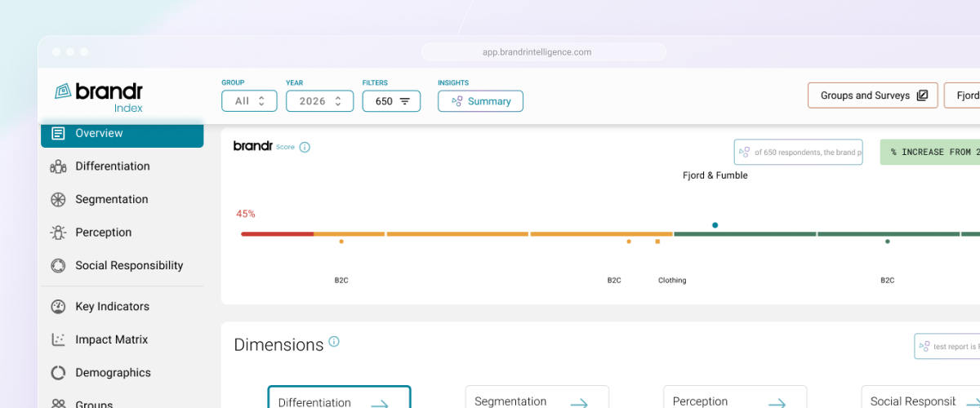Click the Fjord & Fumble score marker dot

point(715,225)
